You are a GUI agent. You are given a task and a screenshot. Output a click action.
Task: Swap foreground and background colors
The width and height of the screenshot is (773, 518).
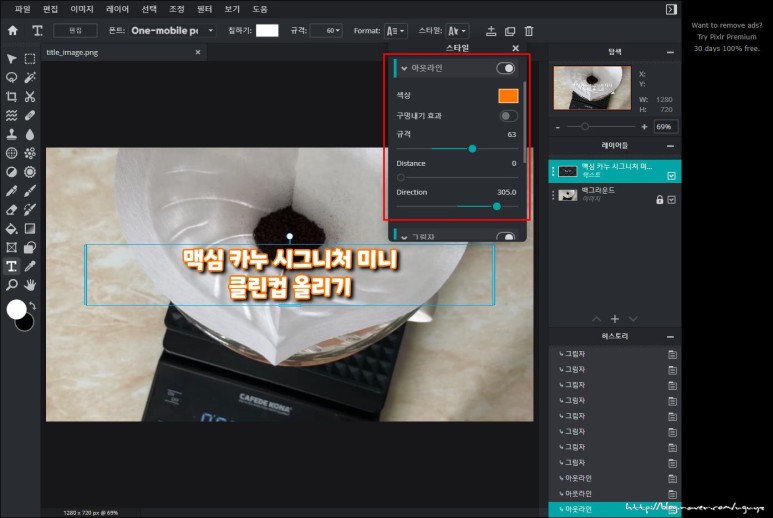[x=33, y=306]
